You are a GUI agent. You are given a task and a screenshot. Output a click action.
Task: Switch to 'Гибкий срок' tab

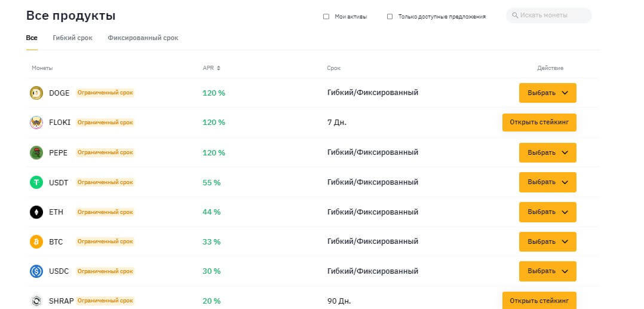coord(72,38)
